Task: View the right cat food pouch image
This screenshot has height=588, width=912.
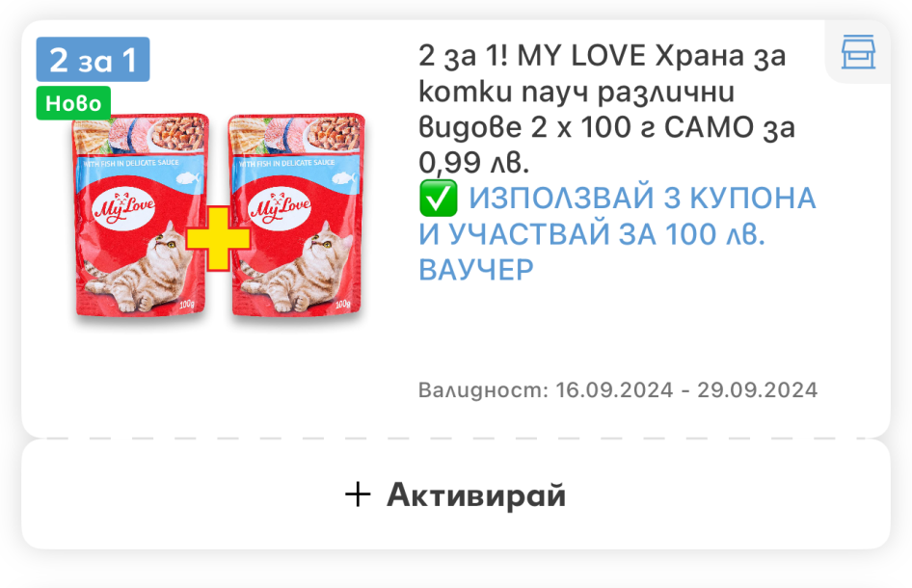Action: tap(297, 215)
